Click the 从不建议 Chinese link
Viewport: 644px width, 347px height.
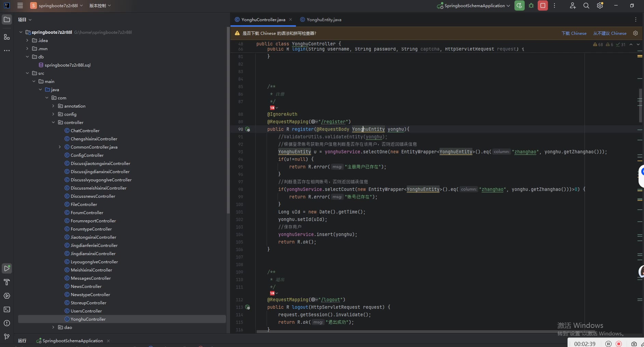click(610, 33)
